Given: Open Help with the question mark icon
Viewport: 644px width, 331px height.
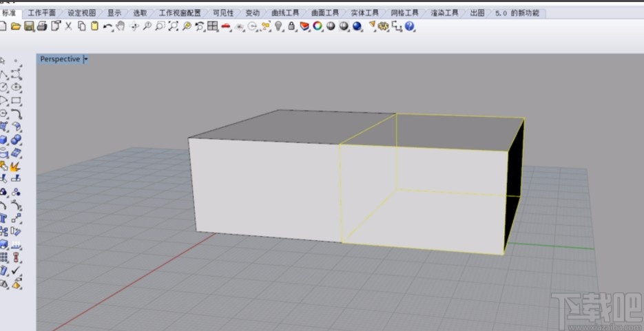Looking at the screenshot, I should point(409,27).
